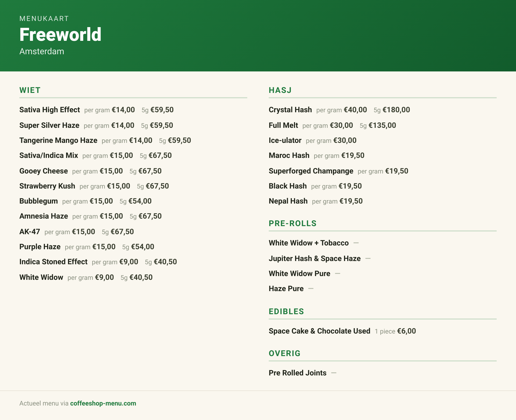Select the Gooey Cheese item
Screen dimensions: 516x420
[x=44, y=171]
